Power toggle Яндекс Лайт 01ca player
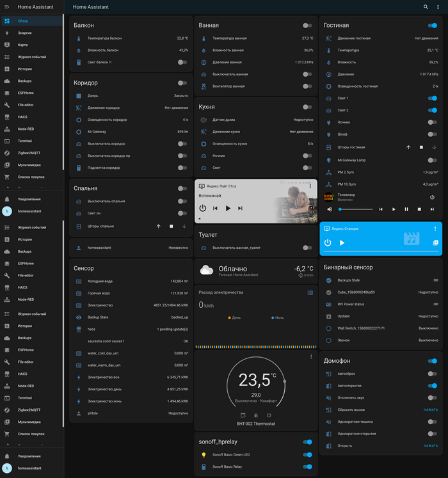The height and width of the screenshot is (478, 448). 202,208
